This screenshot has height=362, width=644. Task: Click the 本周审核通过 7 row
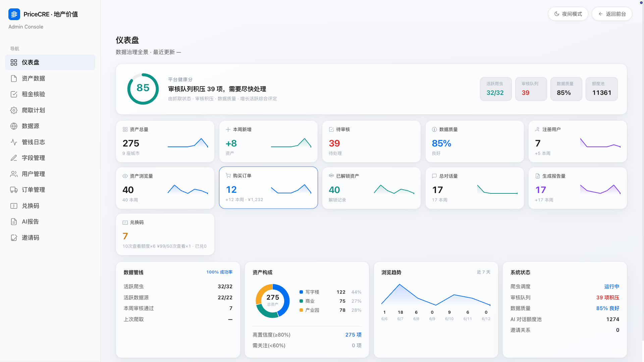pyautogui.click(x=178, y=308)
